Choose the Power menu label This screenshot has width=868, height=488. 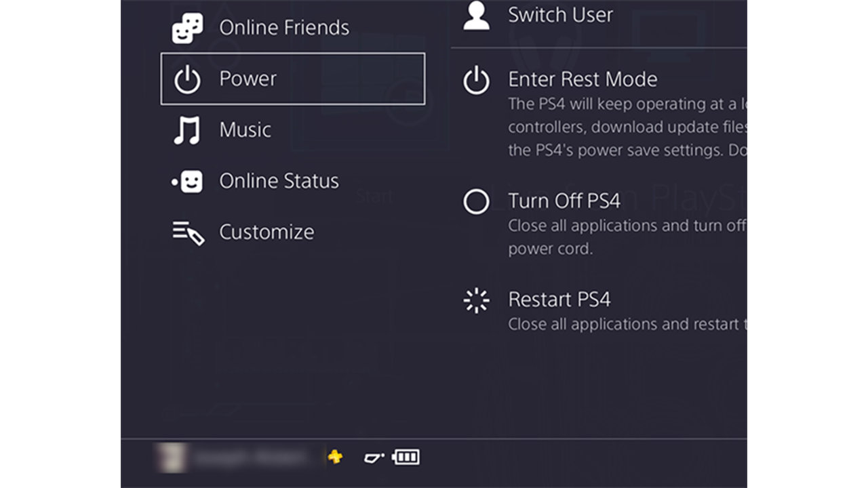[x=248, y=79]
